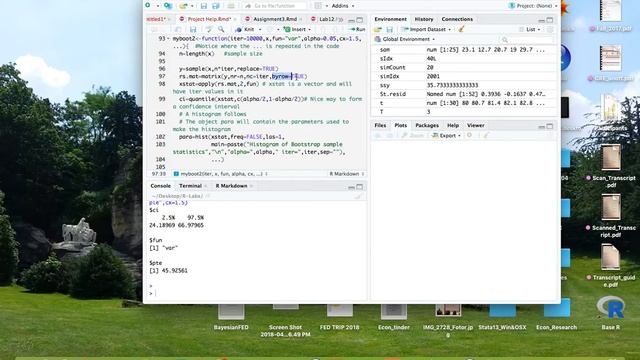The width and height of the screenshot is (640, 360).
Task: Select the 'simCount' variable row
Action: 463,67
